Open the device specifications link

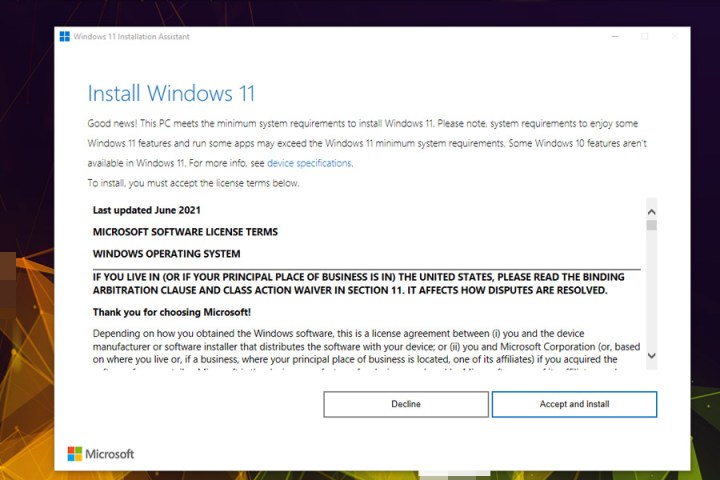click(x=309, y=163)
